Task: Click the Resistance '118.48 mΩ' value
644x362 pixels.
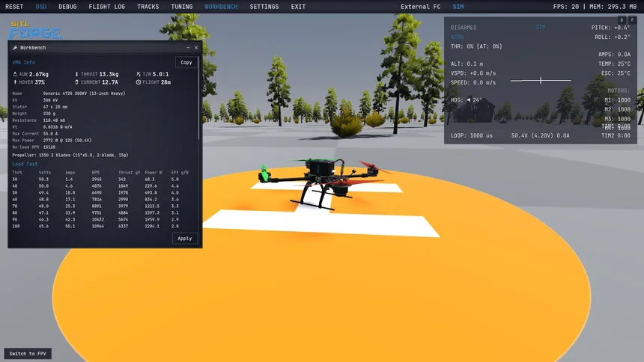Action: tap(54, 120)
